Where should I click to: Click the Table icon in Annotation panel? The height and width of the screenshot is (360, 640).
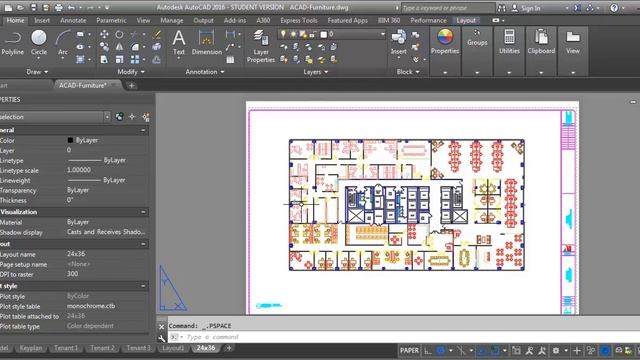click(x=230, y=60)
